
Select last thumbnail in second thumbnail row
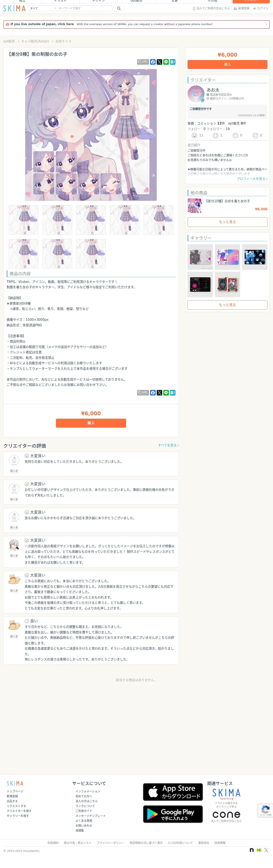click(x=91, y=254)
